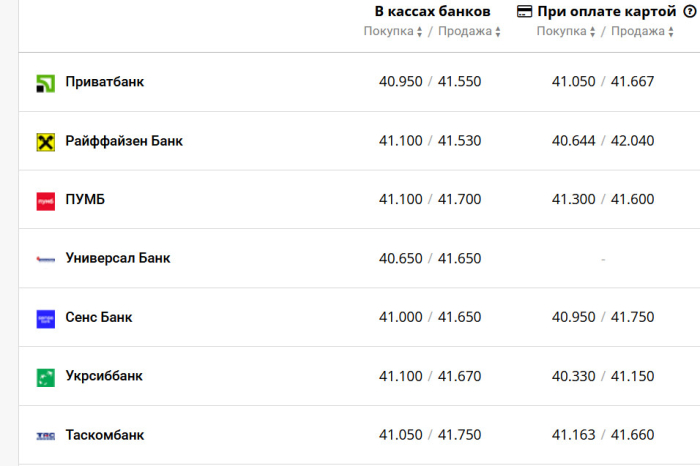Click the Райффайзен Банк logo icon

pyautogui.click(x=45, y=142)
